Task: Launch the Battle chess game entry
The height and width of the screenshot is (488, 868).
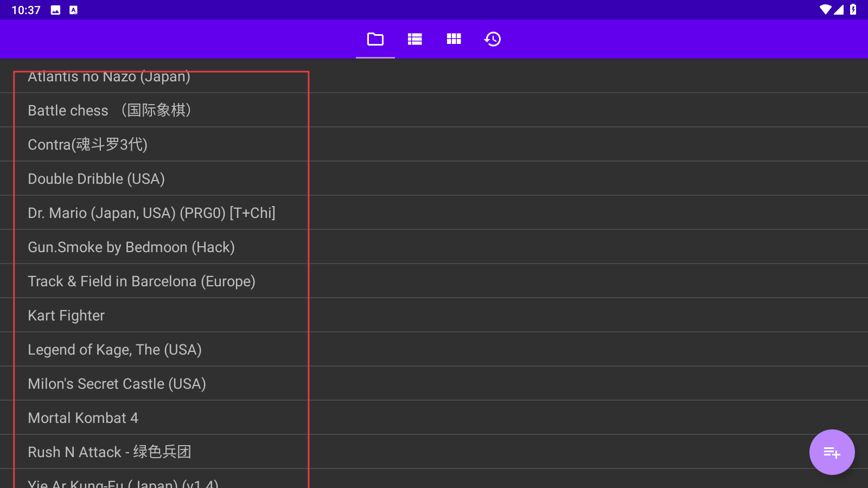Action: [109, 111]
